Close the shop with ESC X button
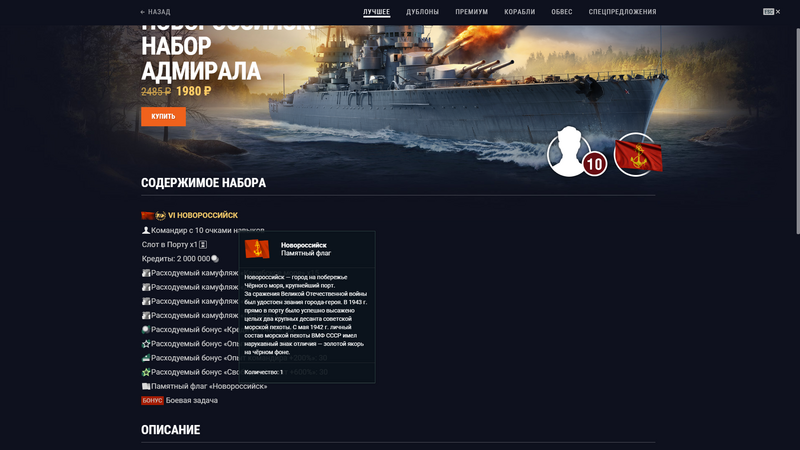800x450 pixels. point(770,12)
